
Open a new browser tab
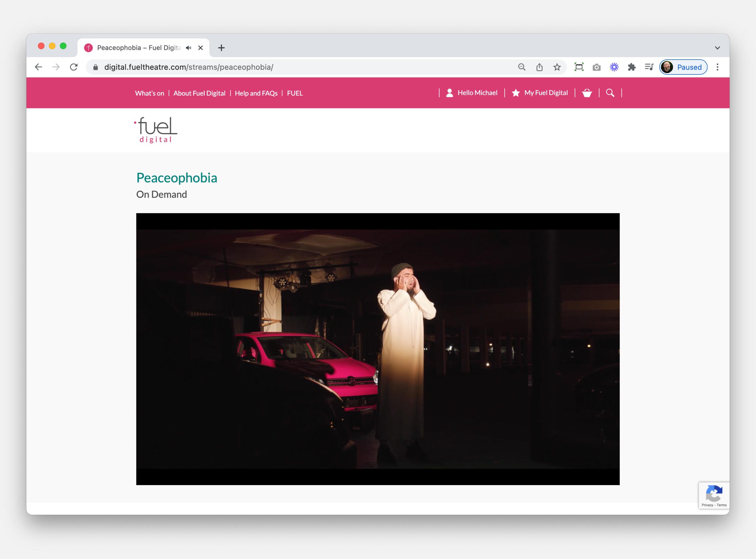(221, 48)
